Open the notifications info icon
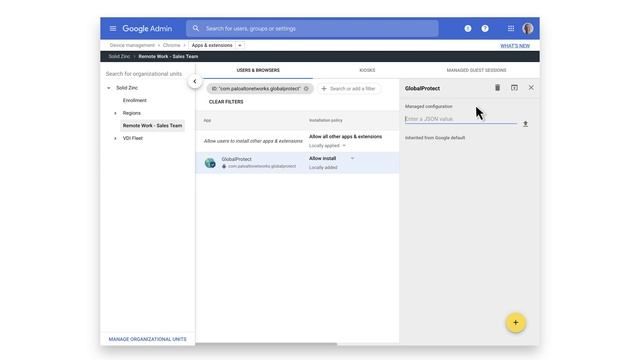Viewport: 640px width, 360px height. pyautogui.click(x=468, y=29)
